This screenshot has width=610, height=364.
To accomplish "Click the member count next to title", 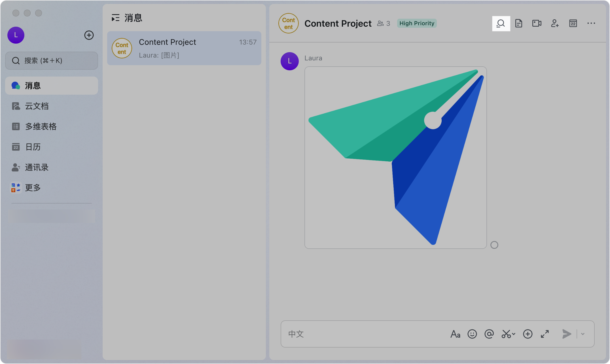I will (384, 24).
